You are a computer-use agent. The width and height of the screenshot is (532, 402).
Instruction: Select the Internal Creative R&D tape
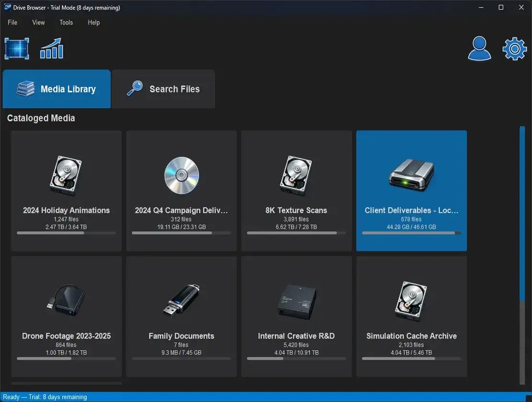click(296, 316)
